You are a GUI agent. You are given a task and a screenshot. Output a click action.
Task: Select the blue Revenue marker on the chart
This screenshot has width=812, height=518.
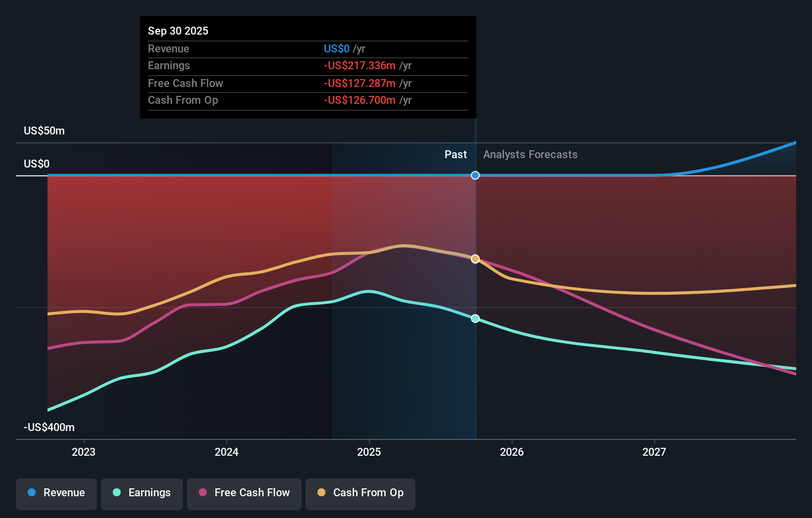click(475, 175)
